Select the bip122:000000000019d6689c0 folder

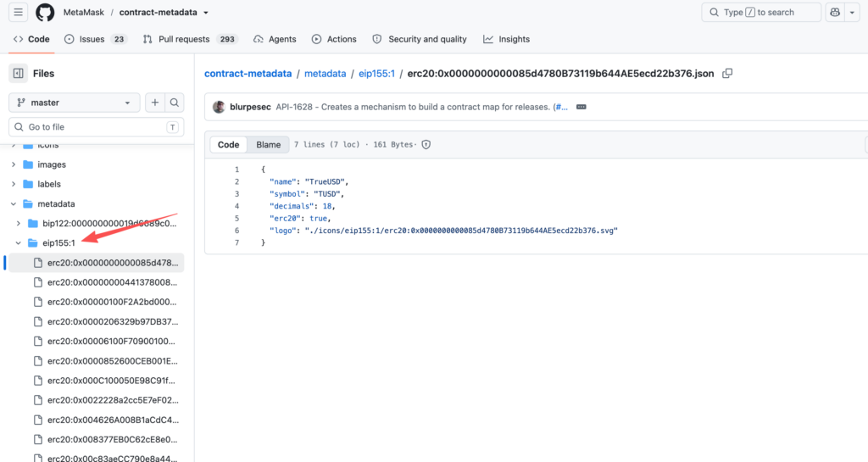point(109,223)
